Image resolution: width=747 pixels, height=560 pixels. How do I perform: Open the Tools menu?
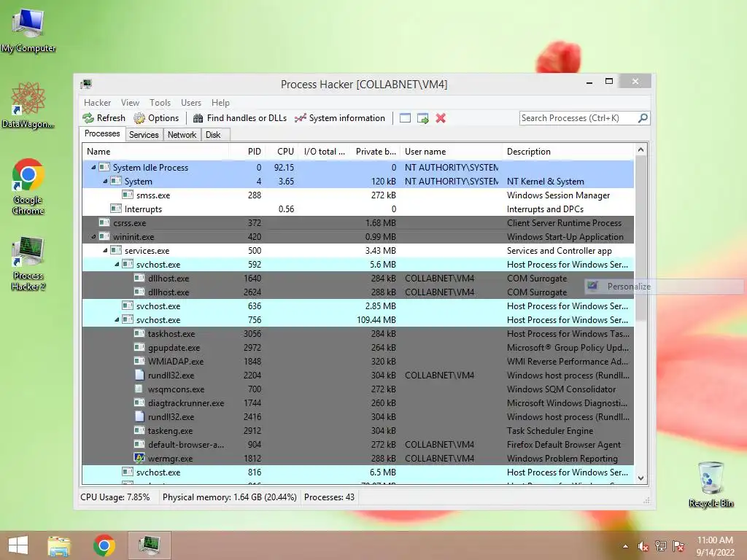click(x=160, y=102)
